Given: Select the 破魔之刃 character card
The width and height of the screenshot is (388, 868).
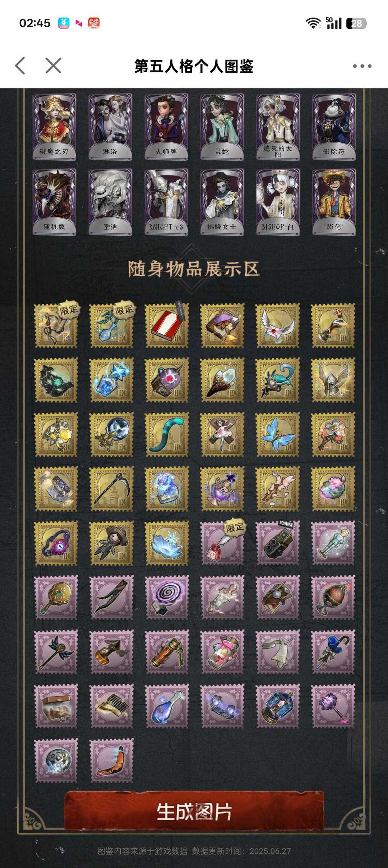Looking at the screenshot, I should pos(55,127).
